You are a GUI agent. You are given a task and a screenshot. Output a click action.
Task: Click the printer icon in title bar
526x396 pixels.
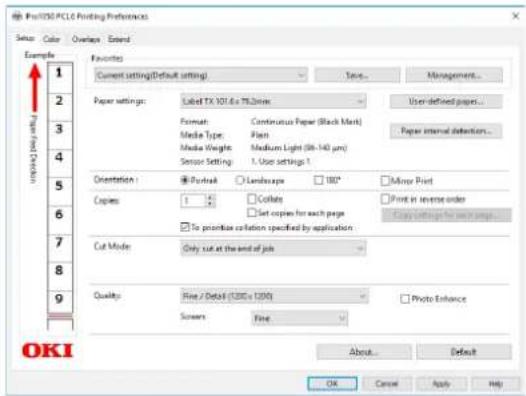(17, 16)
